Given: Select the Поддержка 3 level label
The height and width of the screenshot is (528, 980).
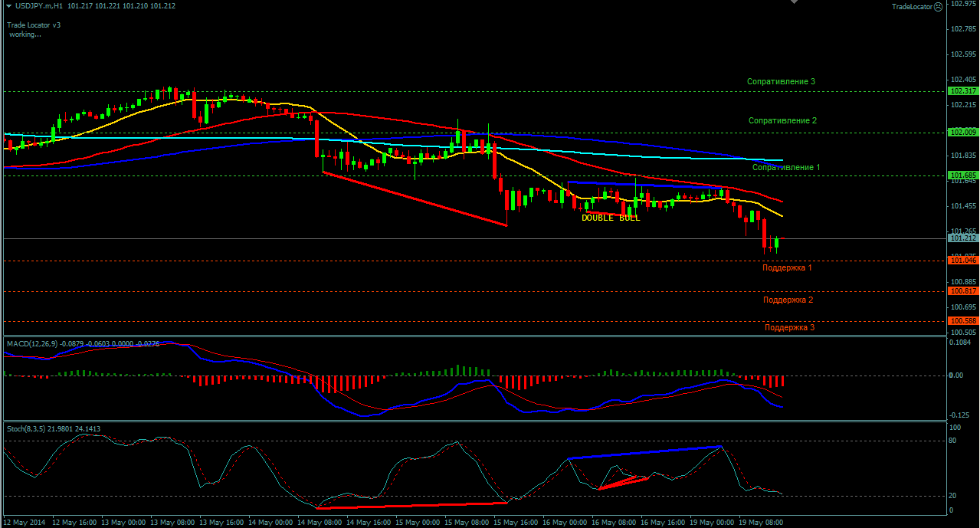Looking at the screenshot, I should [790, 327].
